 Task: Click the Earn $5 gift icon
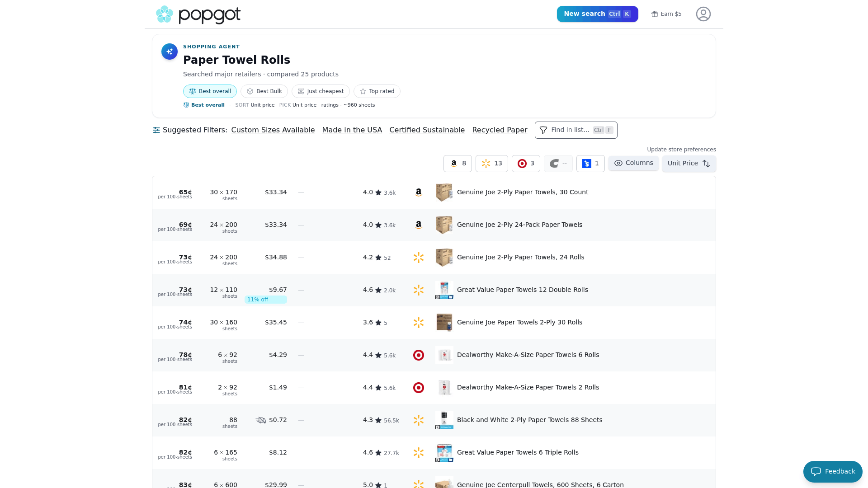654,14
